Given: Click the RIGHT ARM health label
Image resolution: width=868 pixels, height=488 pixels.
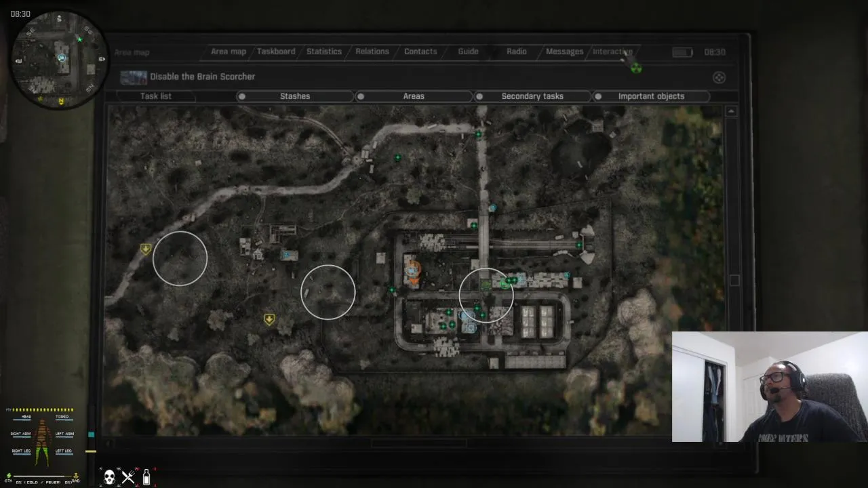Looking at the screenshot, I should click(20, 434).
